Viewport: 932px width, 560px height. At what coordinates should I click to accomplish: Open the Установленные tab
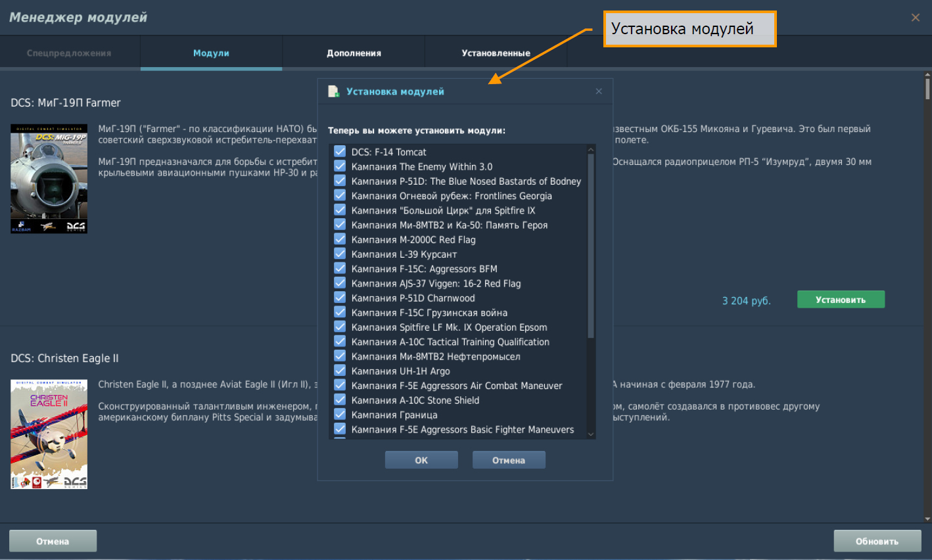click(x=496, y=53)
